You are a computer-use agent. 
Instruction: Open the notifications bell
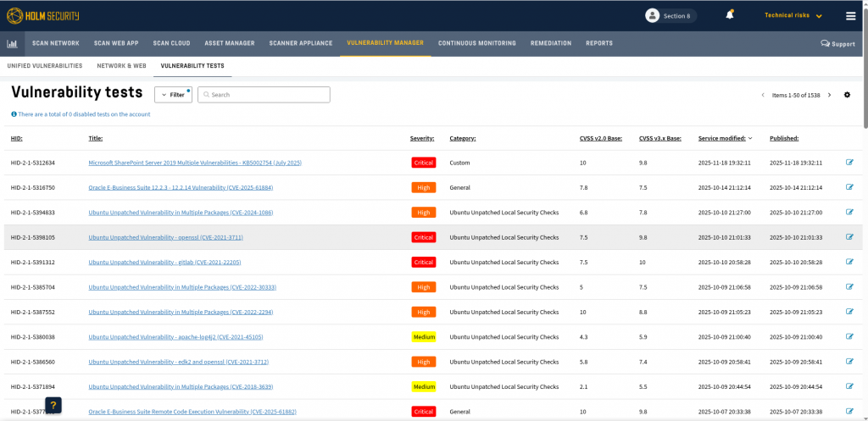[730, 15]
